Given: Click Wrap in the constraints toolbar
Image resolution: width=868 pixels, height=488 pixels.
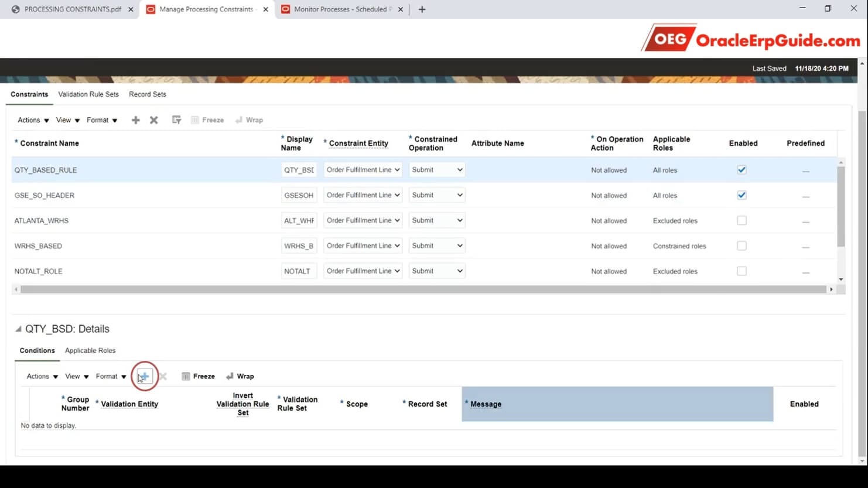Looking at the screenshot, I should [249, 120].
